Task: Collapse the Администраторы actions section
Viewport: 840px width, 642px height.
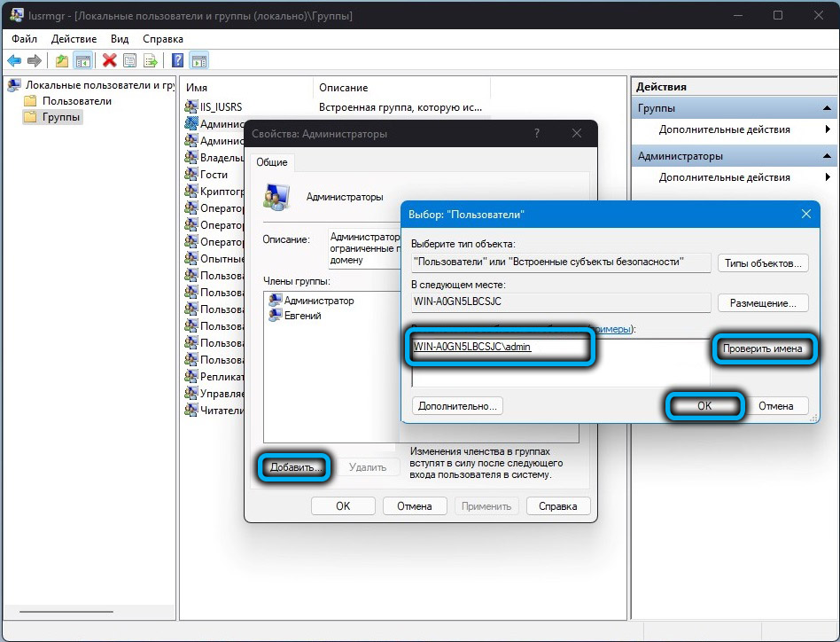Action: [x=825, y=156]
